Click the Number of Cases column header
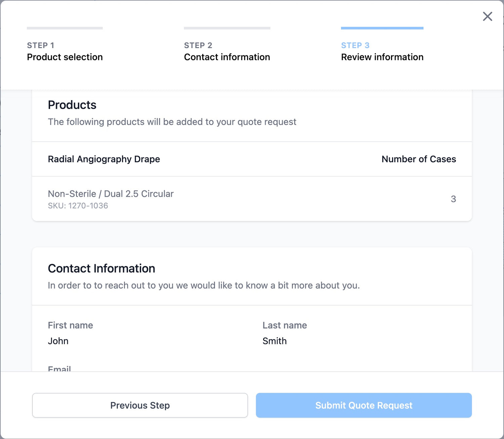The height and width of the screenshot is (439, 504). click(419, 159)
